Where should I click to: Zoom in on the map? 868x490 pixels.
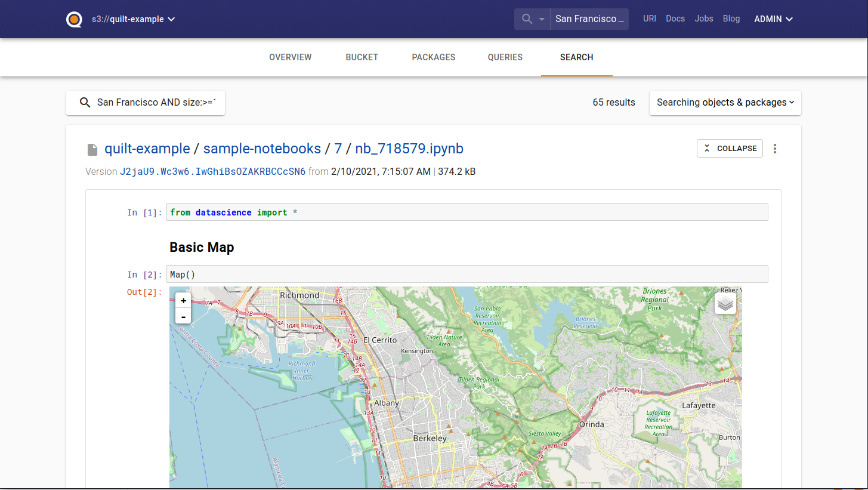tap(183, 301)
